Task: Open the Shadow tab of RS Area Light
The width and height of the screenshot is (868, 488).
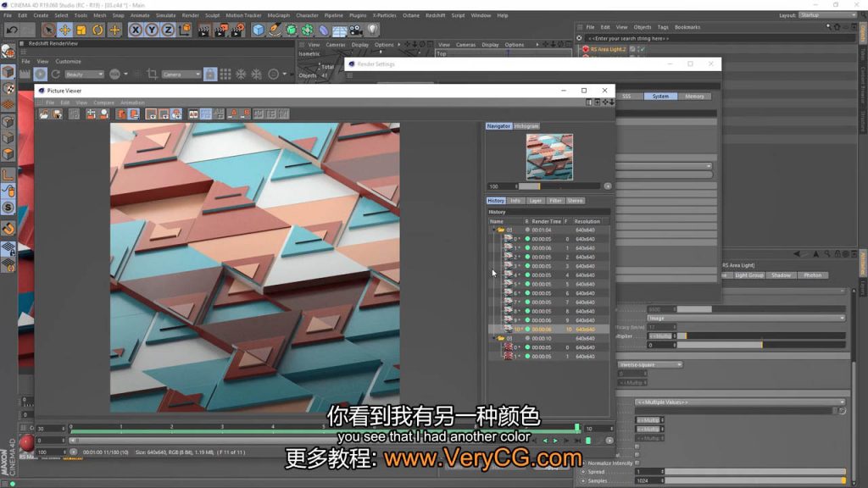Action: [781, 275]
